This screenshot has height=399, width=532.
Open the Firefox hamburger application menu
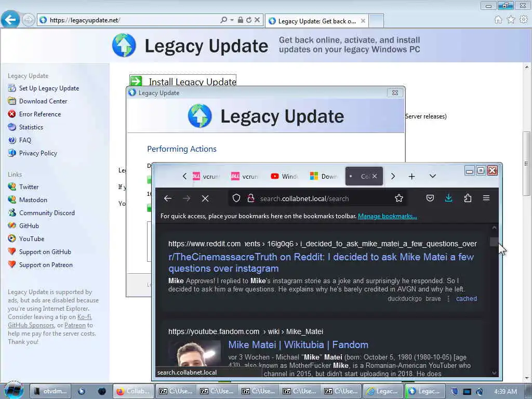point(486,198)
